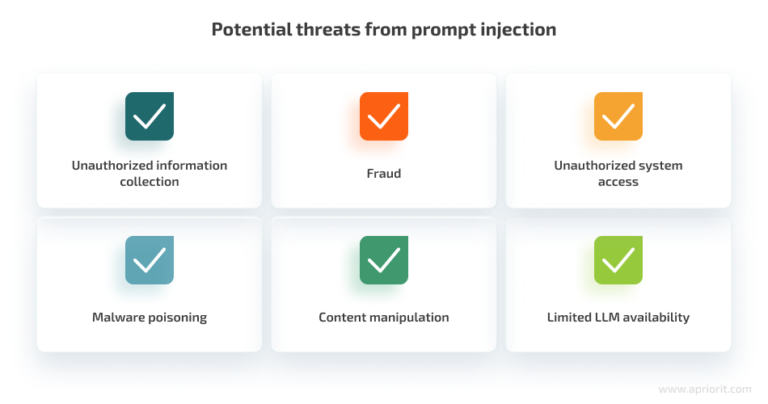Toggle the lime green checkbox above Limited LLM availability

(x=618, y=260)
